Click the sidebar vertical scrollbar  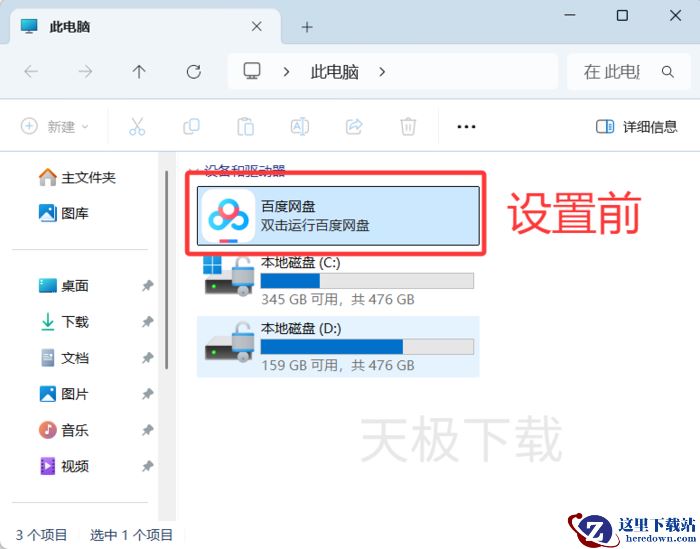tap(167, 270)
